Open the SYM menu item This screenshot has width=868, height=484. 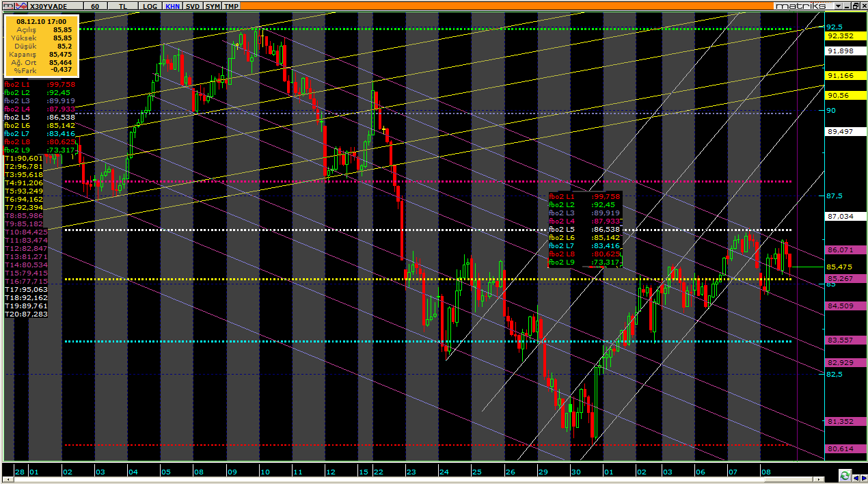(213, 5)
